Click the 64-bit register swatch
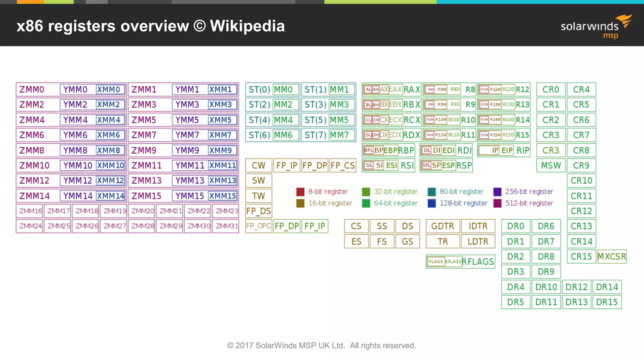This screenshot has width=644, height=362. 366,203
